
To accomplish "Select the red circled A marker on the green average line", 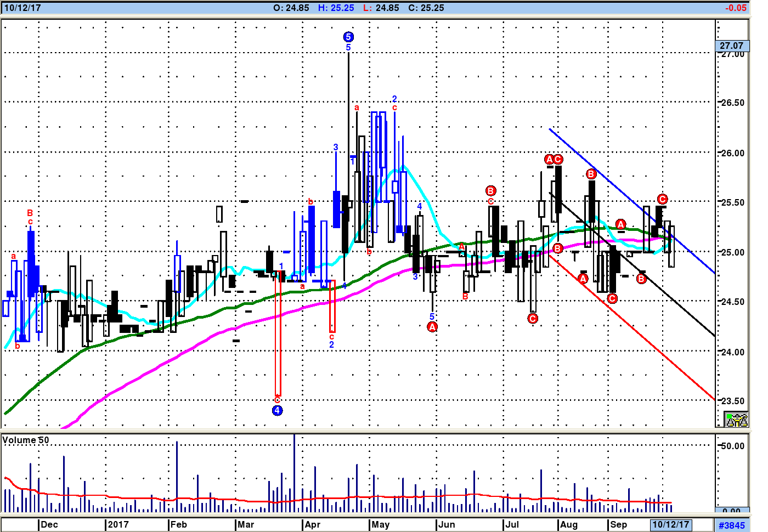I will point(620,224).
